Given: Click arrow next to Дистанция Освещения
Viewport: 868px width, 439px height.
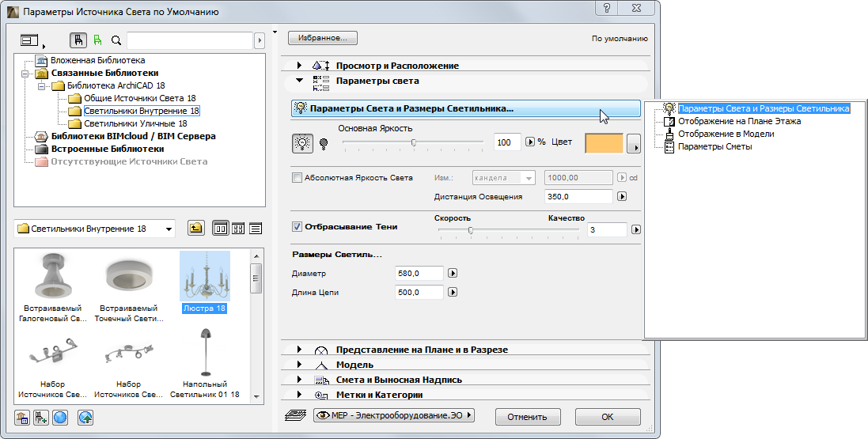Looking at the screenshot, I should pyautogui.click(x=622, y=196).
